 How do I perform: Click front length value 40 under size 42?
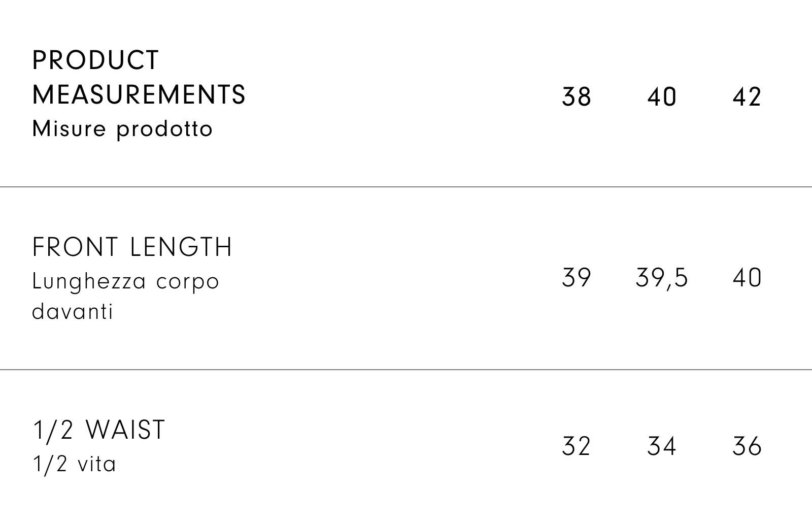click(x=747, y=278)
